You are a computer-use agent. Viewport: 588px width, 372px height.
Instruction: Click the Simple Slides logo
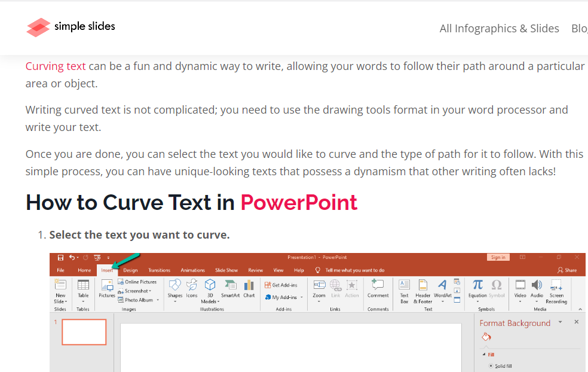coord(71,27)
